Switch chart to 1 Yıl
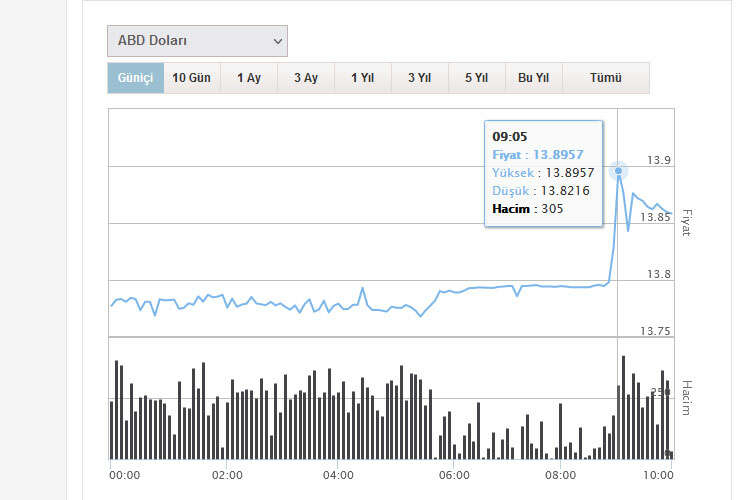Image resolution: width=750 pixels, height=500 pixels. click(x=362, y=78)
